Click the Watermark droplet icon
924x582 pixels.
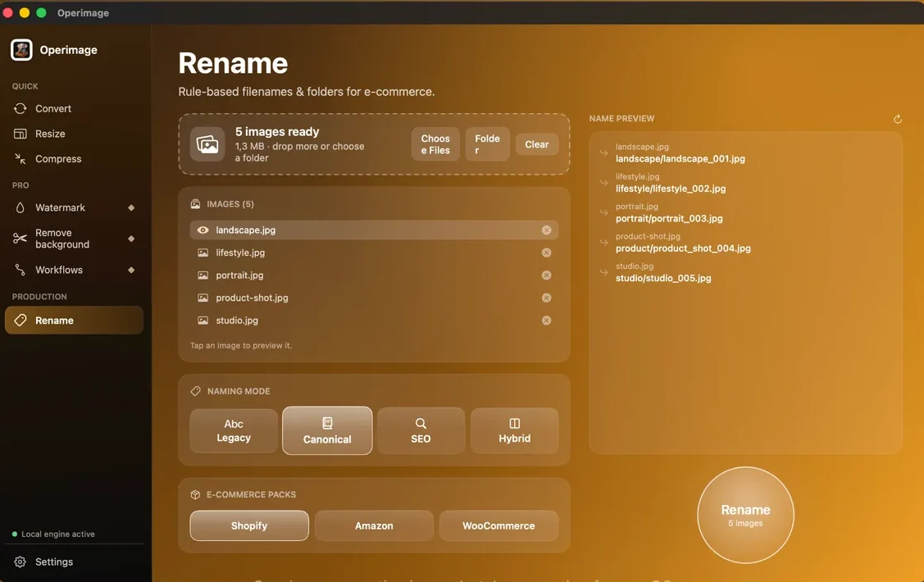20,207
